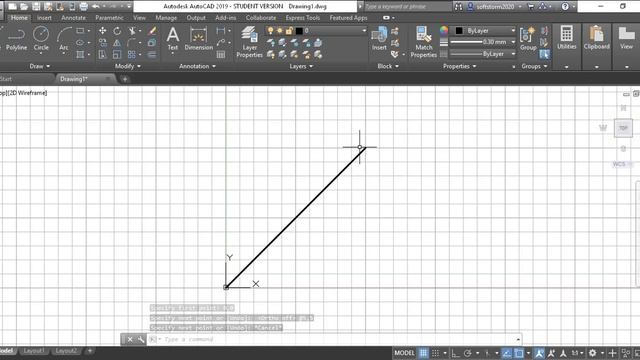The image size is (640, 360).
Task: Switch to the Annotate ribbon tab
Action: [73, 18]
